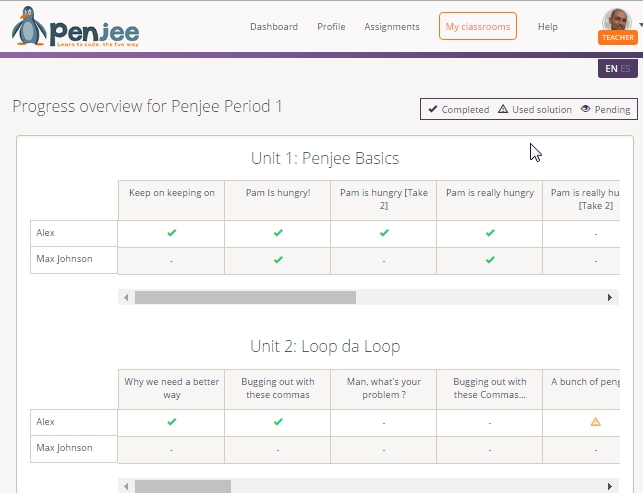Select Alex in Unit 2 table
643x493 pixels.
coord(74,422)
